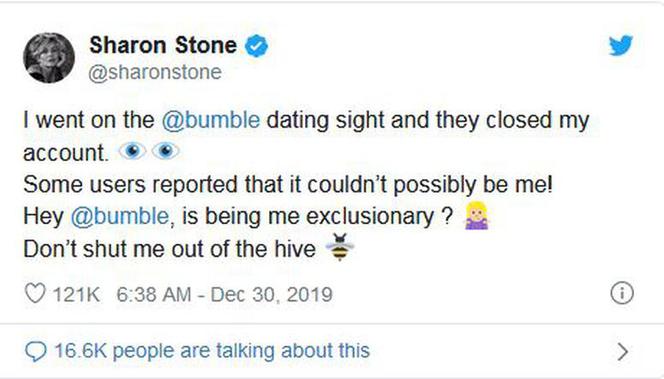Open the @sharonstone handle link
The height and width of the screenshot is (379, 664).
click(155, 72)
